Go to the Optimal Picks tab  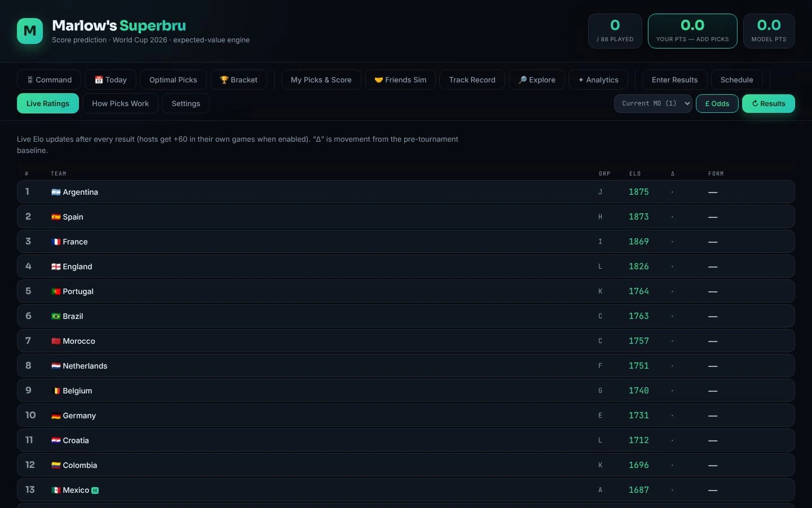pyautogui.click(x=173, y=80)
